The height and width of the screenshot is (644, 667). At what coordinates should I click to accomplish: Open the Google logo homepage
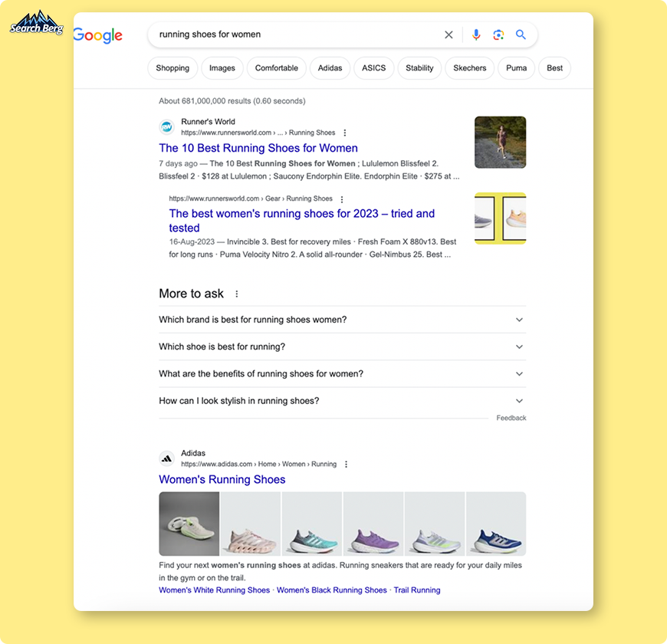(x=98, y=35)
